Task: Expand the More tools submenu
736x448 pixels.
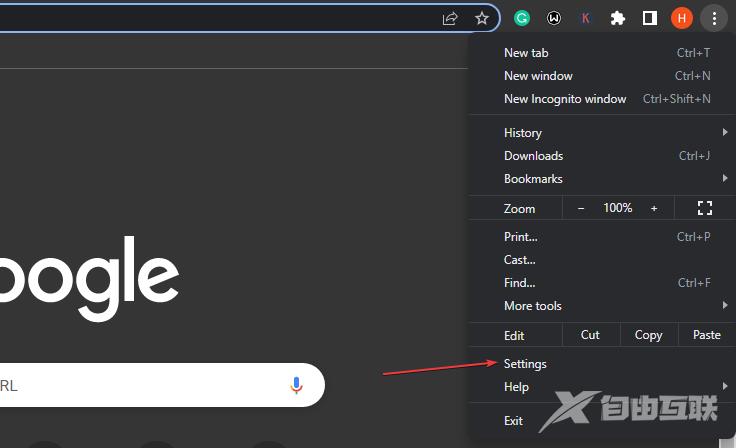Action: [602, 306]
